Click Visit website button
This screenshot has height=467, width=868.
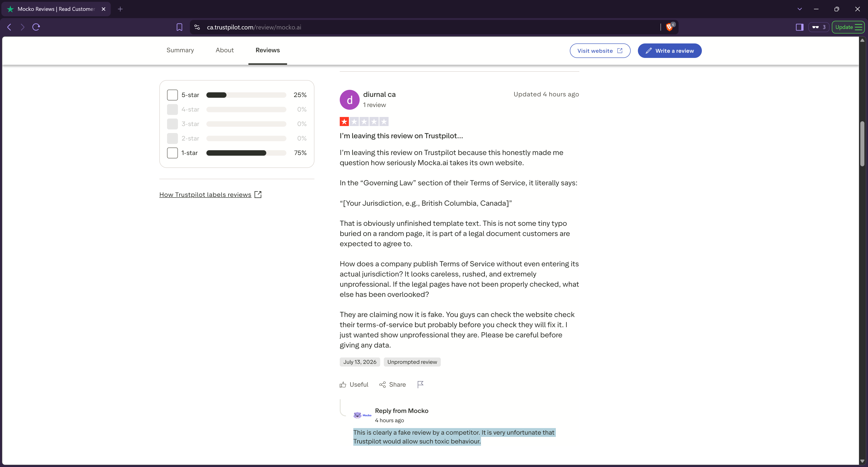click(x=600, y=51)
